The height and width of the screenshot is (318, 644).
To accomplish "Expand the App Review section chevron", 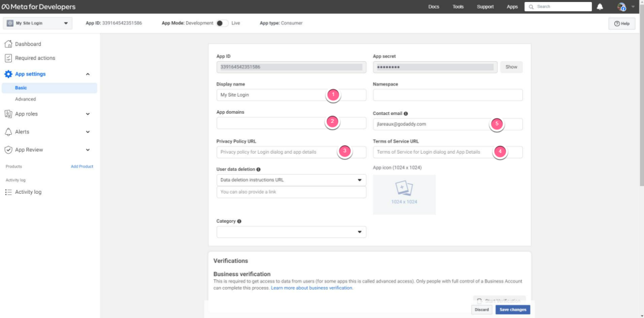I will 87,150.
